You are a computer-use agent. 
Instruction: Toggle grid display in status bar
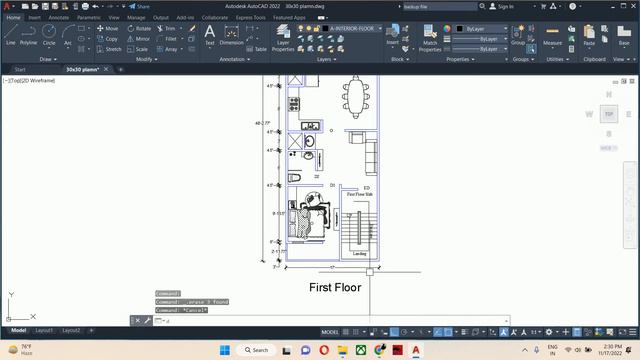click(x=346, y=332)
